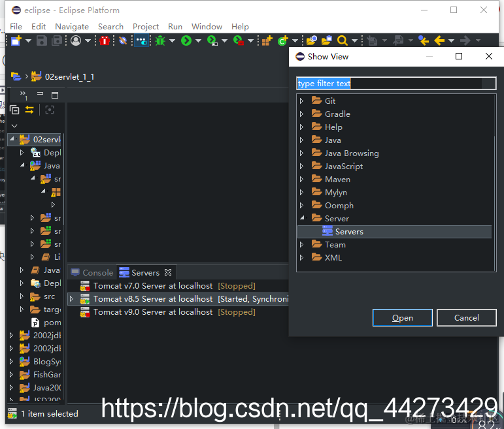Click the Skip All Breakpoints icon
504x429 pixels.
pos(123,40)
